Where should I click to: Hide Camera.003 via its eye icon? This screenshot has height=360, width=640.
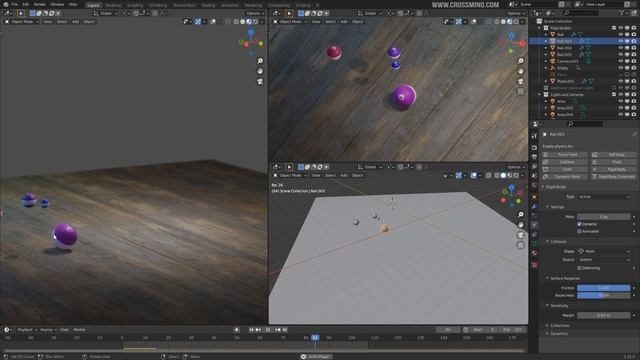(x=621, y=62)
